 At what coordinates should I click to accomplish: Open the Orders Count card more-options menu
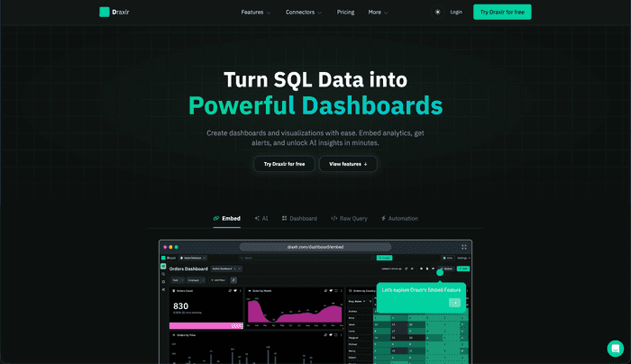[241, 291]
